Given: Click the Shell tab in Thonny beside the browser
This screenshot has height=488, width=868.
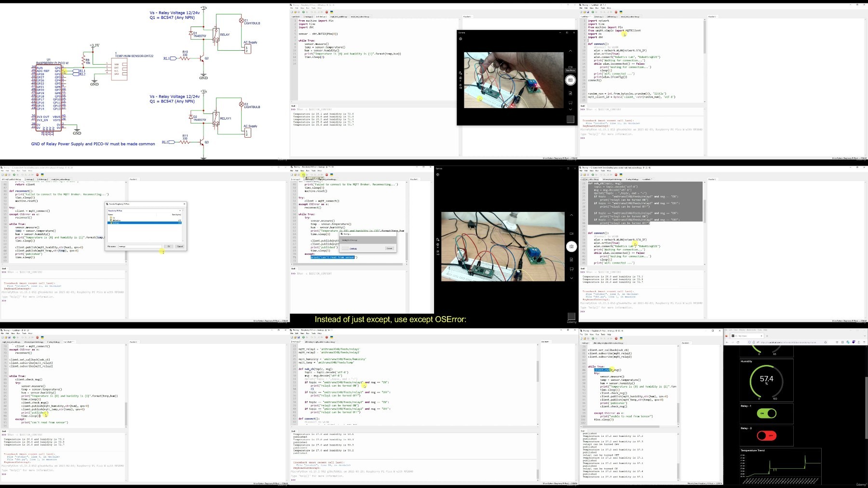Looking at the screenshot, I should pyautogui.click(x=583, y=431).
